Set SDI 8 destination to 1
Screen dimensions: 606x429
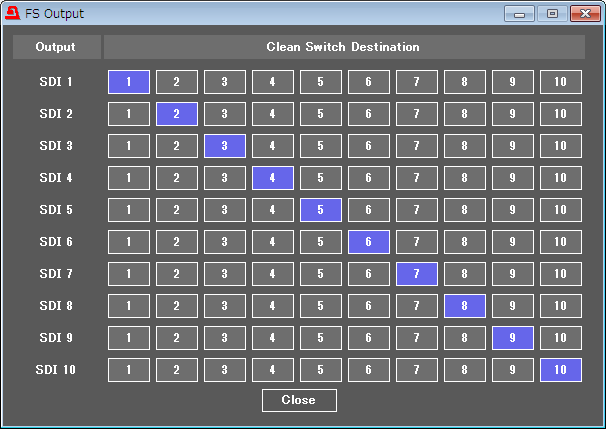click(x=128, y=306)
